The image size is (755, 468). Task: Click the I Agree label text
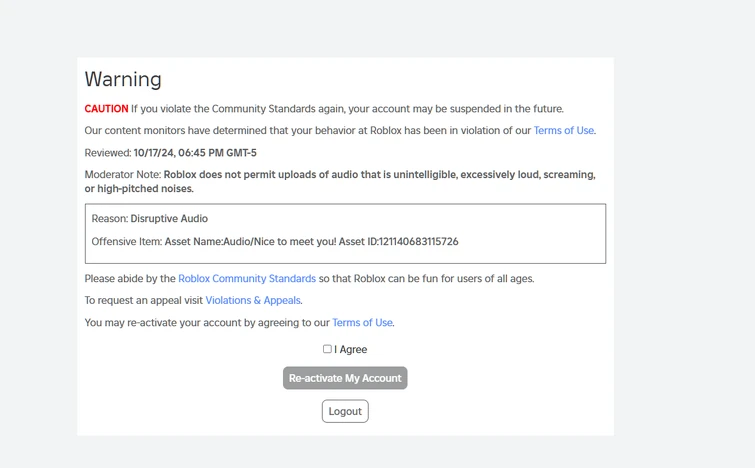click(x=351, y=350)
